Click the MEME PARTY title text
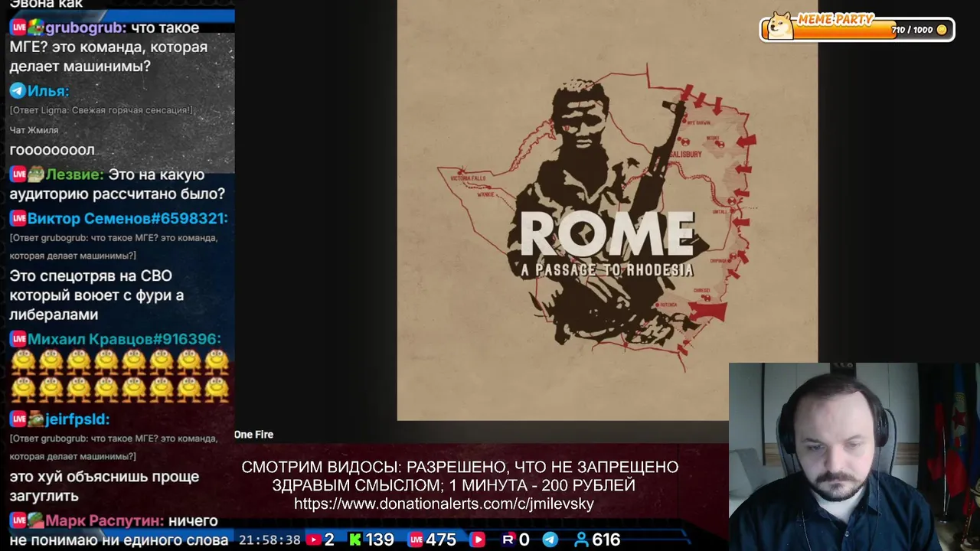This screenshot has height=551, width=980. tap(835, 20)
